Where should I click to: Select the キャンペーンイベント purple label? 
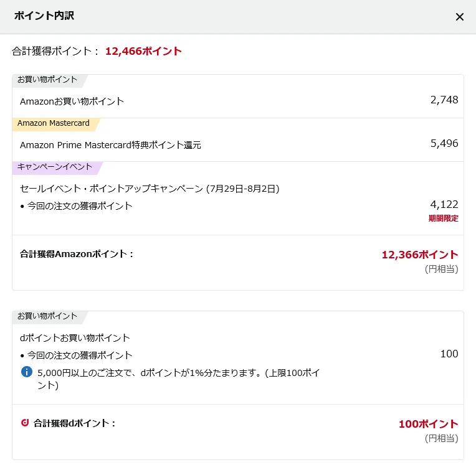[x=55, y=166]
